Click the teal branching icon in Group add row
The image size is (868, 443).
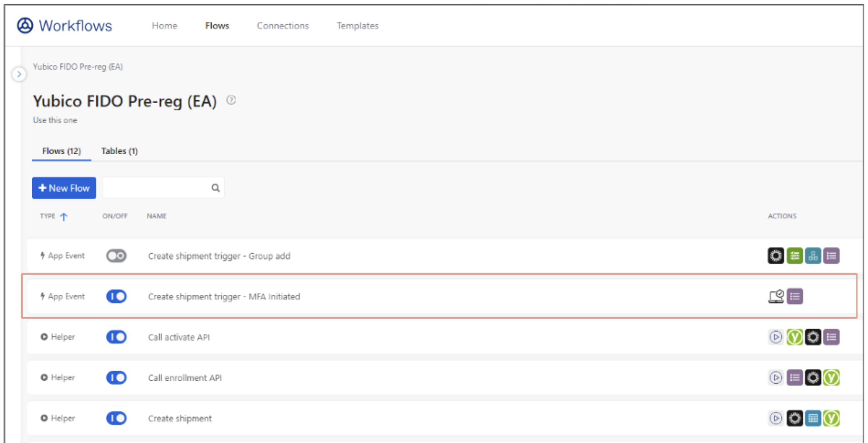(813, 256)
